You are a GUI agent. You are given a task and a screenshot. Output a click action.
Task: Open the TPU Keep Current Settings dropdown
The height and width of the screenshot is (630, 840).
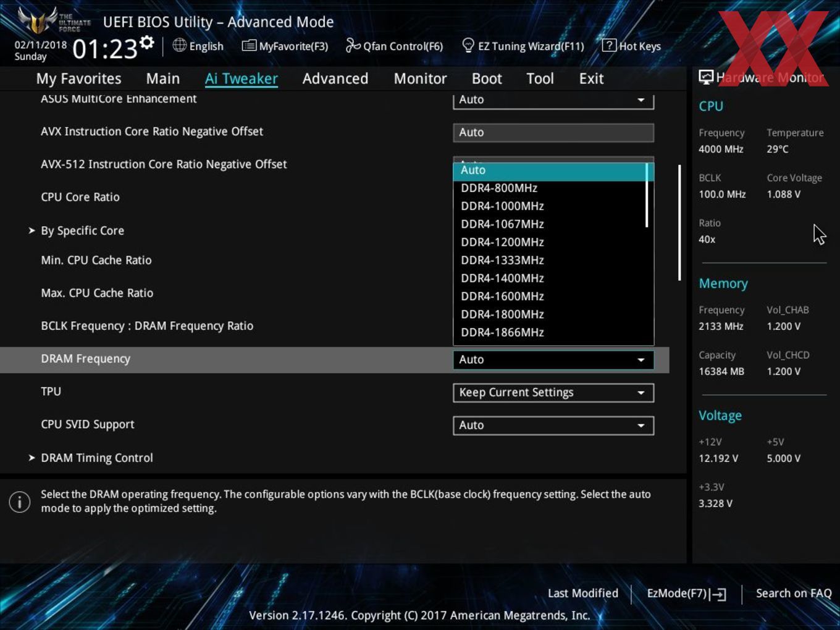[553, 392]
